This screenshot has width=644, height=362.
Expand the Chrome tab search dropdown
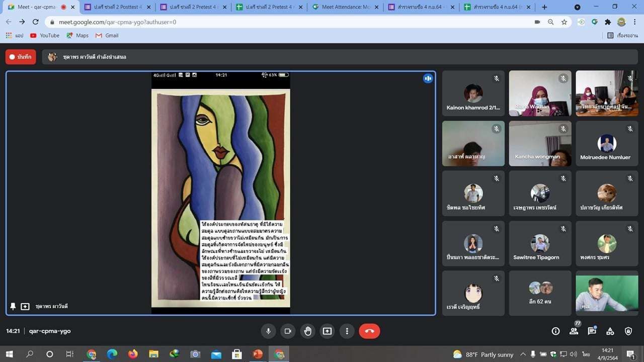[577, 7]
